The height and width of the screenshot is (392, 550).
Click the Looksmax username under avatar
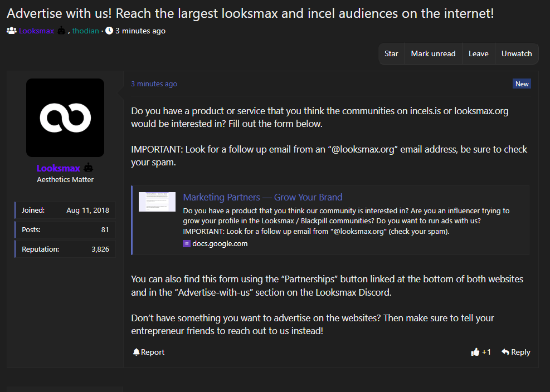click(x=58, y=168)
